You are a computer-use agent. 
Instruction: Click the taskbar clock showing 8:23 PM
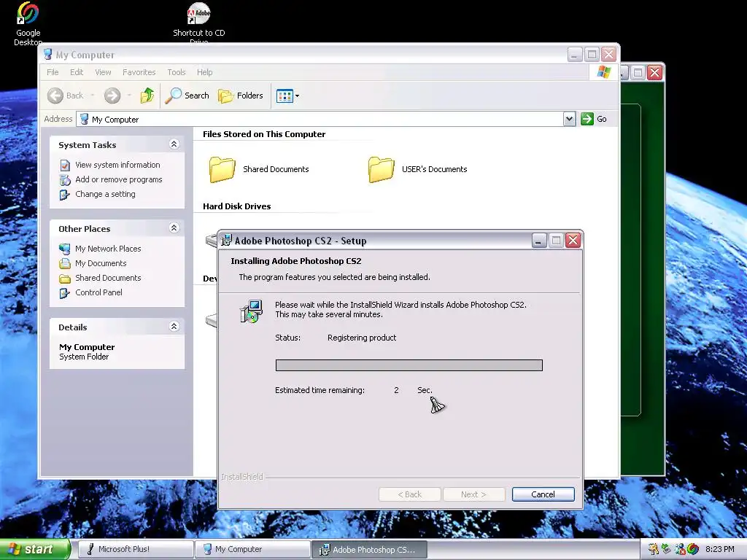(x=720, y=549)
